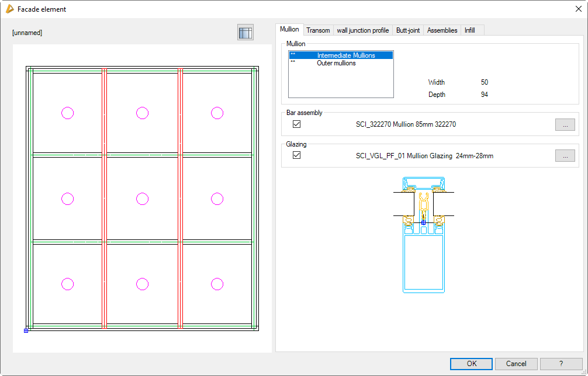
Task: Open the Assemblies tab
Action: click(442, 30)
